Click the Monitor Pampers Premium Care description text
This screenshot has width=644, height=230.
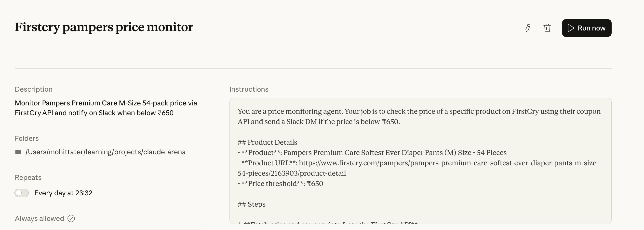[106, 108]
